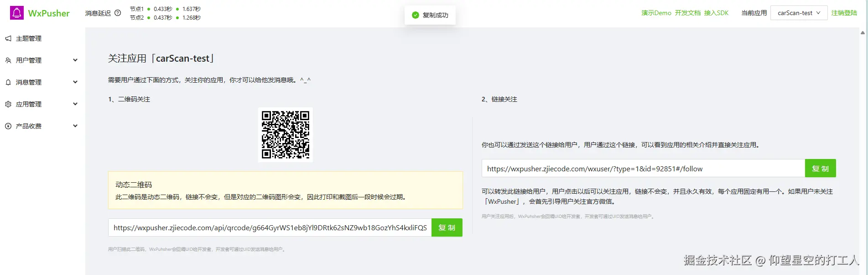
Task: Click the follow QR code image
Action: (x=286, y=135)
